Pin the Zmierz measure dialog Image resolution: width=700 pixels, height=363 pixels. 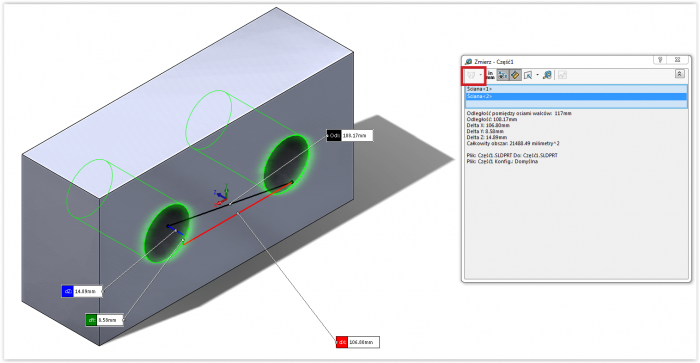pos(660,60)
